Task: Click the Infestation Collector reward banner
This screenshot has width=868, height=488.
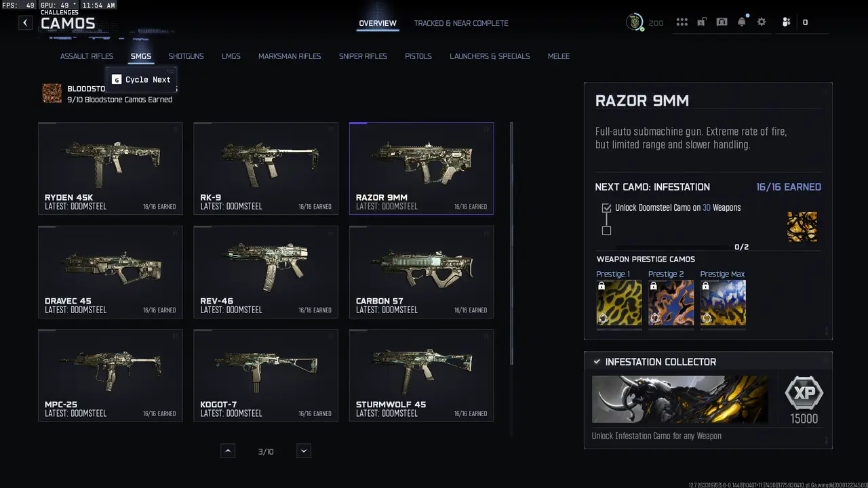Action: coord(680,400)
